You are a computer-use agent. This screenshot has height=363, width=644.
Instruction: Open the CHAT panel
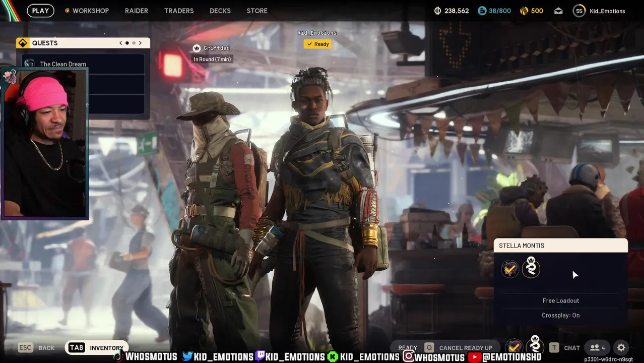click(x=572, y=348)
